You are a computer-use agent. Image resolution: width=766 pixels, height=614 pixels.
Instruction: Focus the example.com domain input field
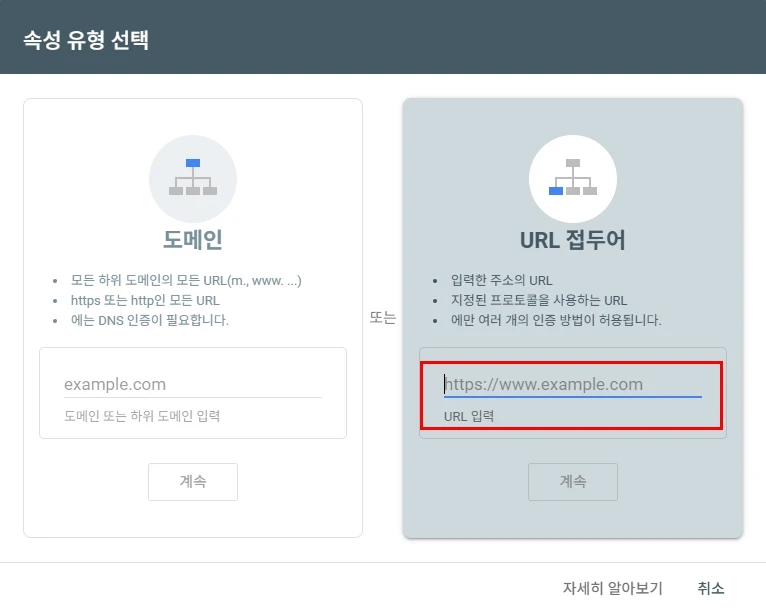click(x=193, y=384)
